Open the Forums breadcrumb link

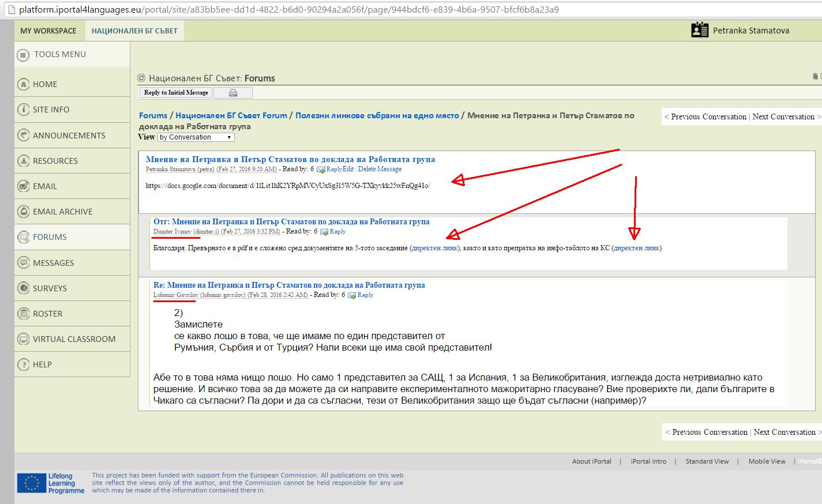tap(153, 115)
